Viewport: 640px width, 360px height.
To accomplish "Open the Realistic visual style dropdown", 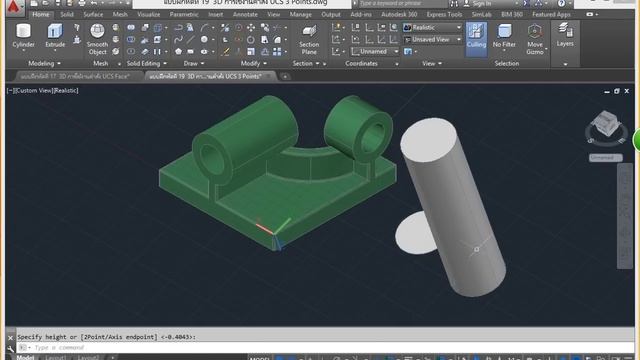I will coord(433,27).
